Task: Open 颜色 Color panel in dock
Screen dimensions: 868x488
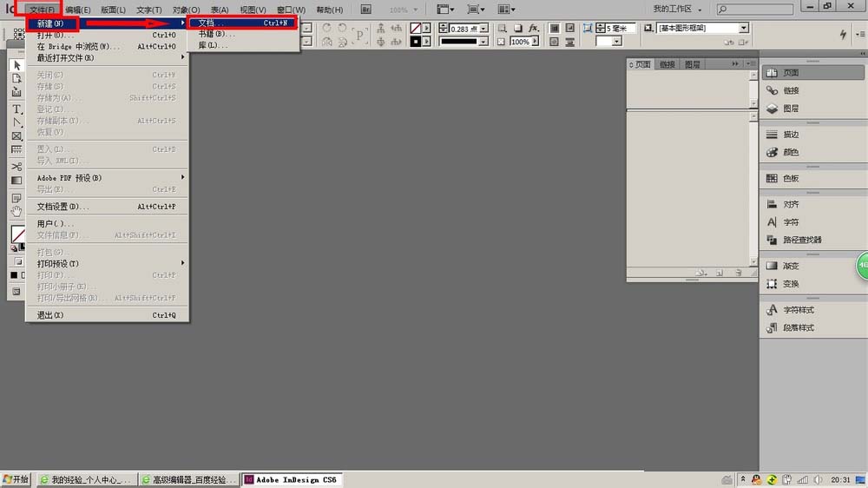Action: [812, 152]
